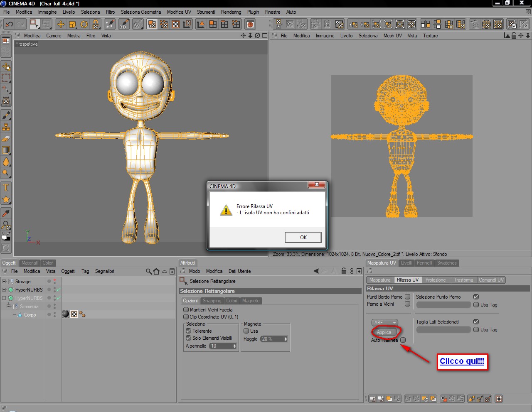Screen dimensions: 532x412
Task: Uncheck Solo Elementi Visibili
Action: 189,338
